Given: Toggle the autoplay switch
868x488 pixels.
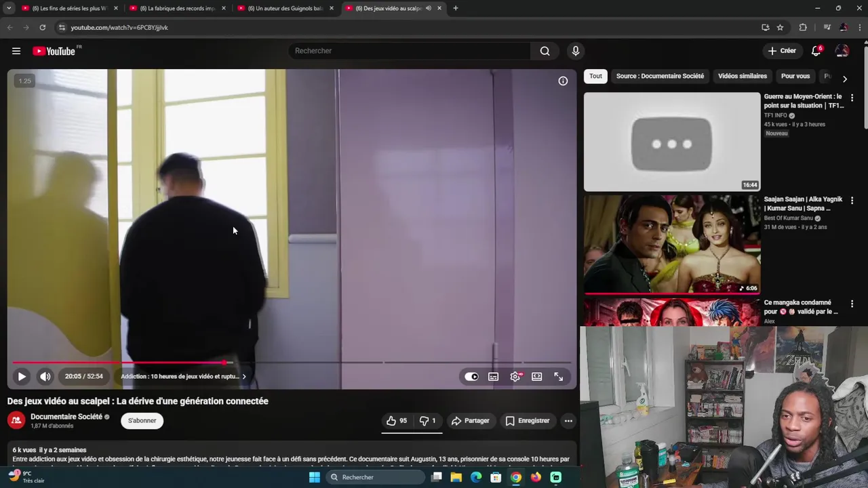Looking at the screenshot, I should 471,377.
